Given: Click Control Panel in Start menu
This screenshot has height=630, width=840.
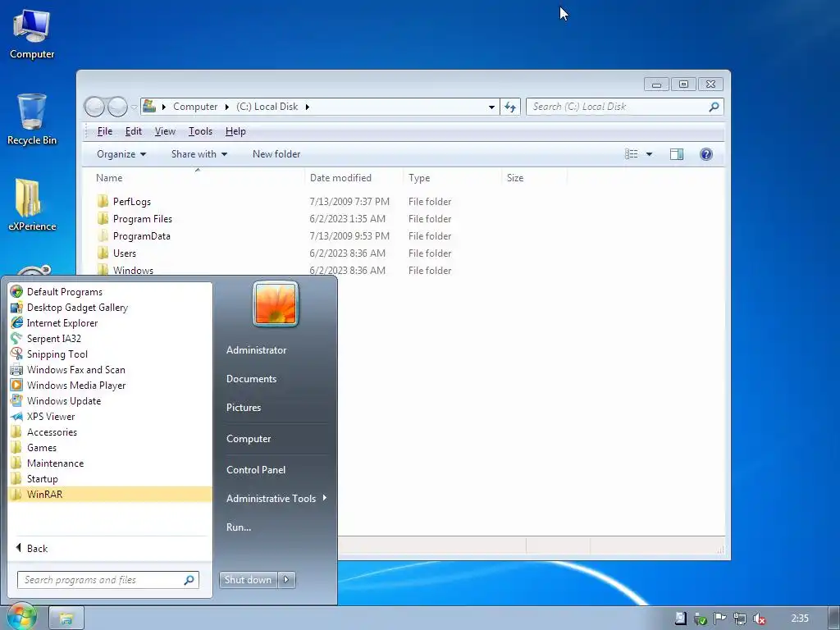Looking at the screenshot, I should (256, 470).
